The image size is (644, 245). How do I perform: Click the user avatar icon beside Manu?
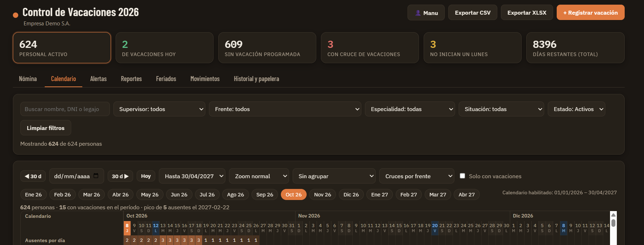pos(418,13)
